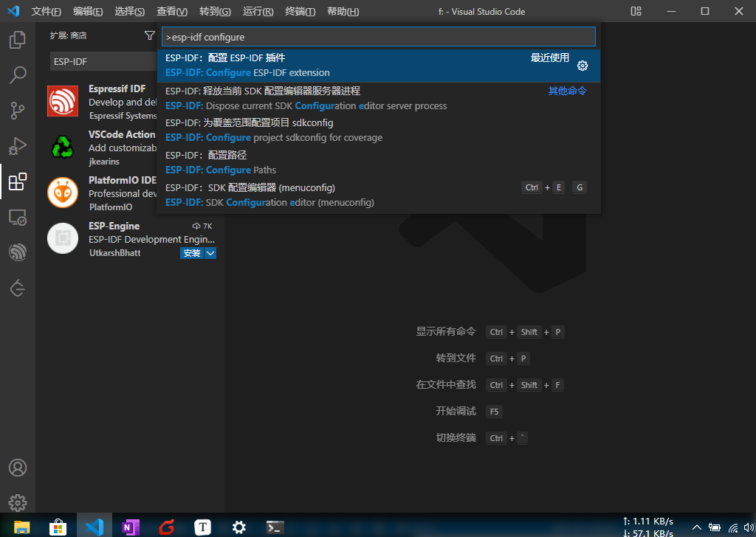Run command Configure ESP-IDF extension
The width and height of the screenshot is (756, 537).
(379, 66)
